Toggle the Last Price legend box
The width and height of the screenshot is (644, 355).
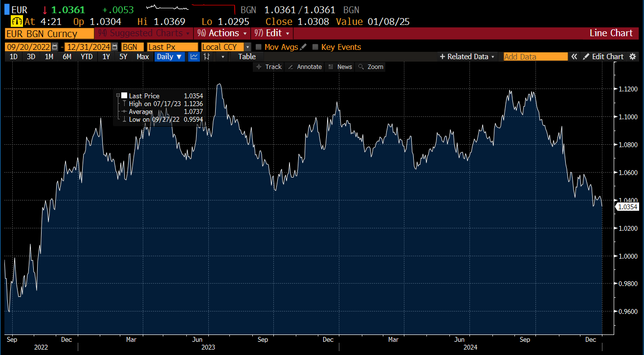(x=124, y=96)
